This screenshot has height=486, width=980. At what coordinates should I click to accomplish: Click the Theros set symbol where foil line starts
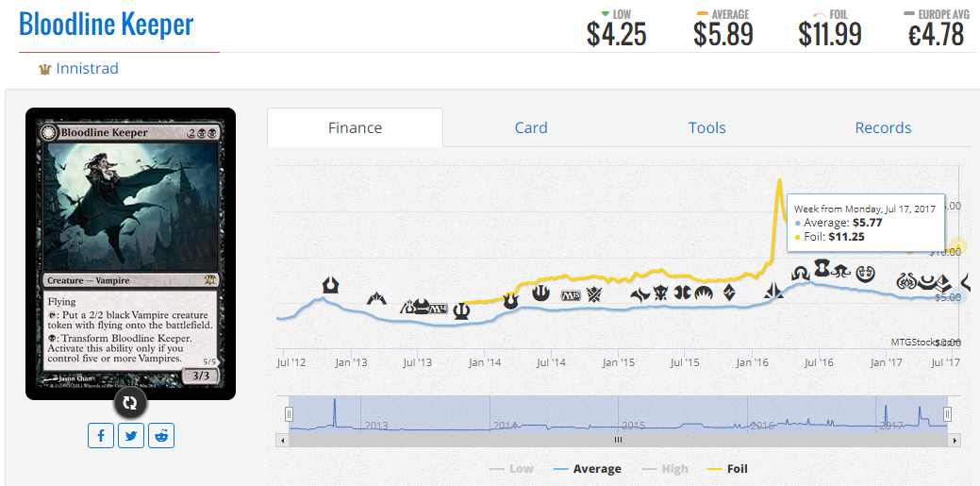(462, 310)
